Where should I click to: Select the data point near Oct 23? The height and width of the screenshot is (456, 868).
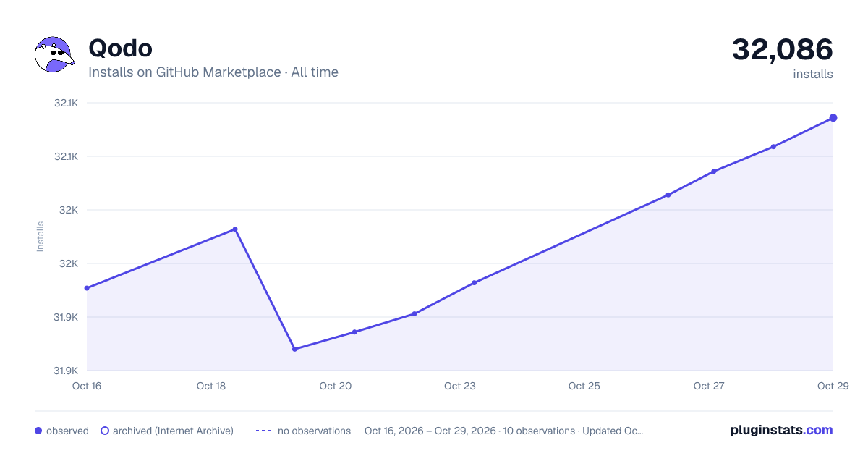coord(475,283)
